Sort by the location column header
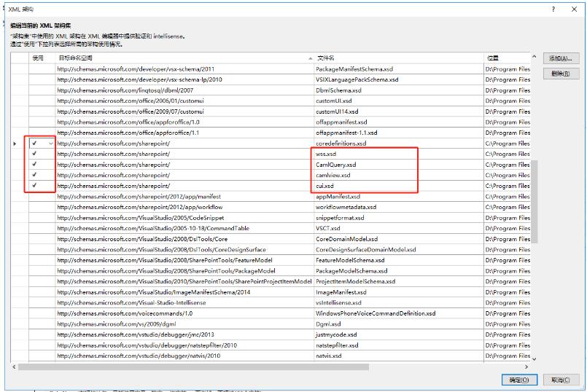The image size is (587, 392). (507, 58)
